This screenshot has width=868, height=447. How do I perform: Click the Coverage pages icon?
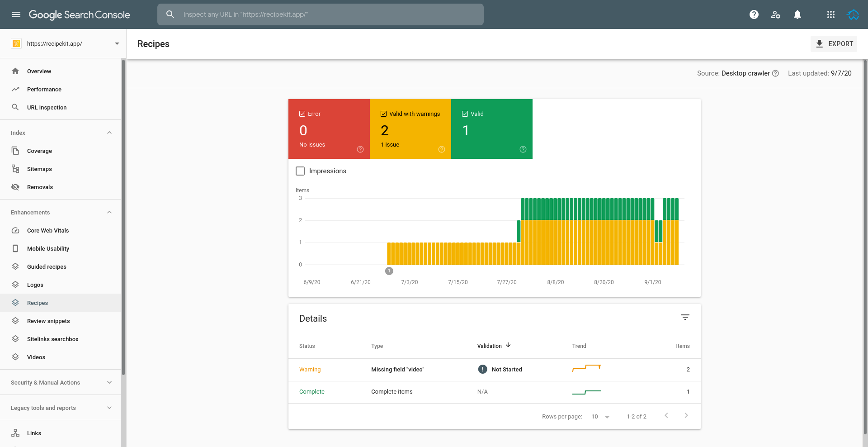point(15,151)
